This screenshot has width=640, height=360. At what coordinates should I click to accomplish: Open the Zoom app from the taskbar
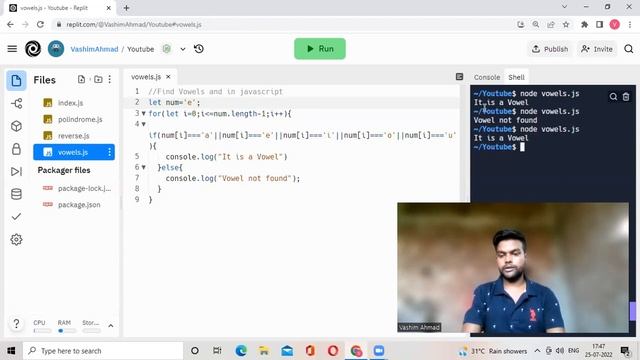tap(379, 351)
